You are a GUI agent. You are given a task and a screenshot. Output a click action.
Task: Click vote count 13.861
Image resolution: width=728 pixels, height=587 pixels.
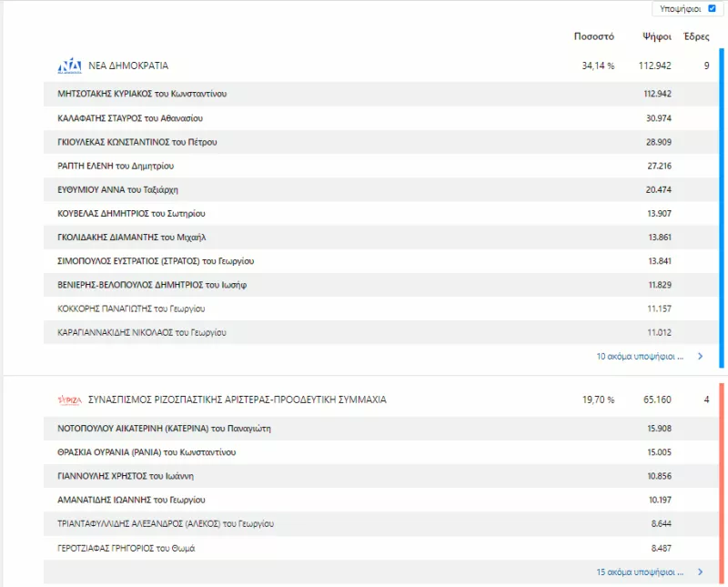660,238
